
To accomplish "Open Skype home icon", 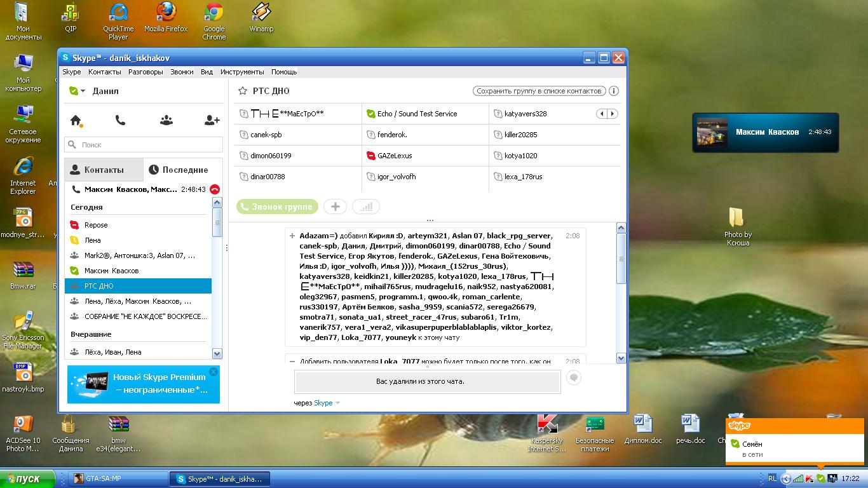I will tap(76, 120).
